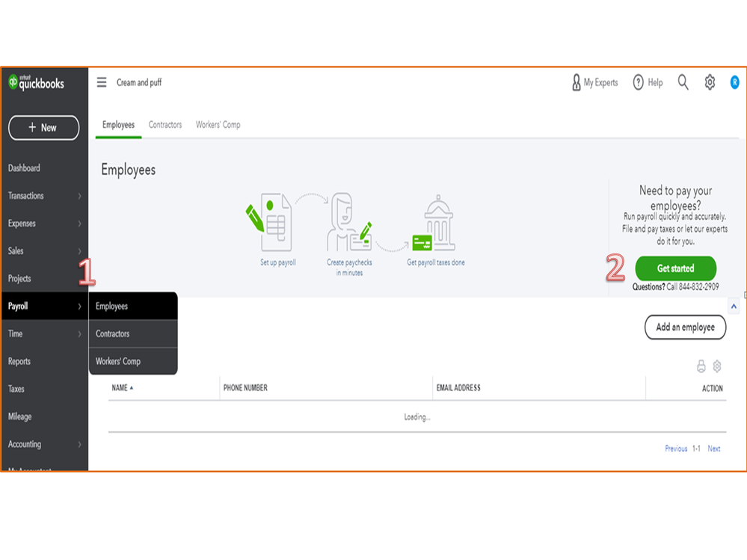Click the phone number 844-832-2909
Image resolution: width=747 pixels, height=560 pixels.
[699, 286]
